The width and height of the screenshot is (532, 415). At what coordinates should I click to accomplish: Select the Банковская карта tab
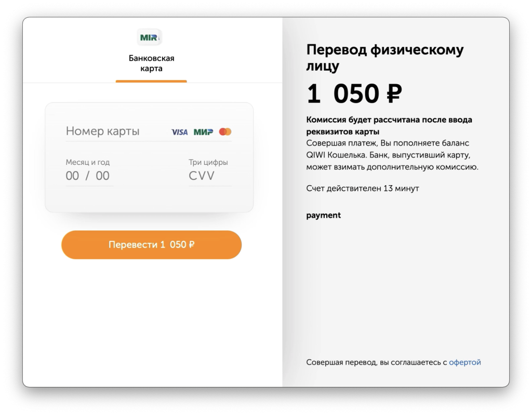151,63
